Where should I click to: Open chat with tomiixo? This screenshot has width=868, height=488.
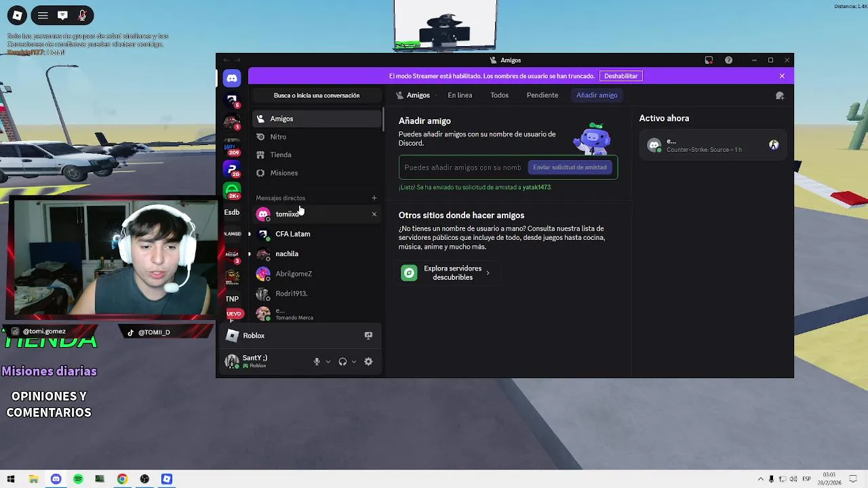pos(317,214)
